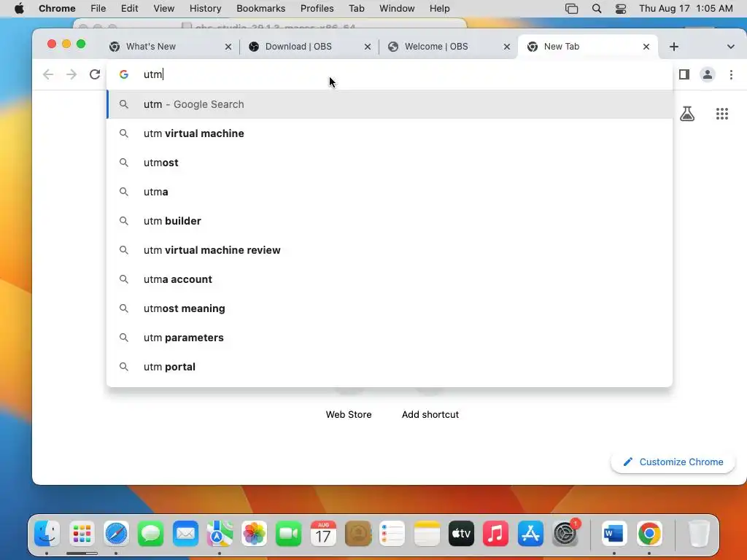Select the 'utma account' suggestion

[390, 279]
